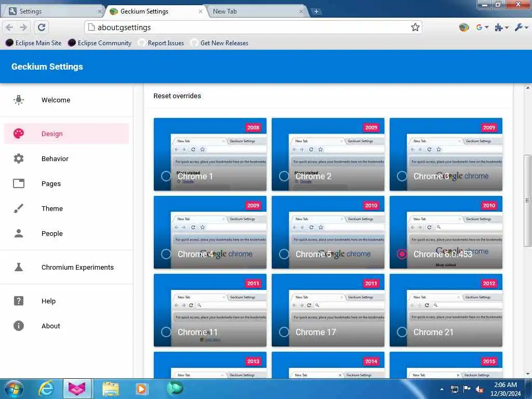Open the Windows Start menu orb
Image resolution: width=532 pixels, height=399 pixels.
point(14,389)
